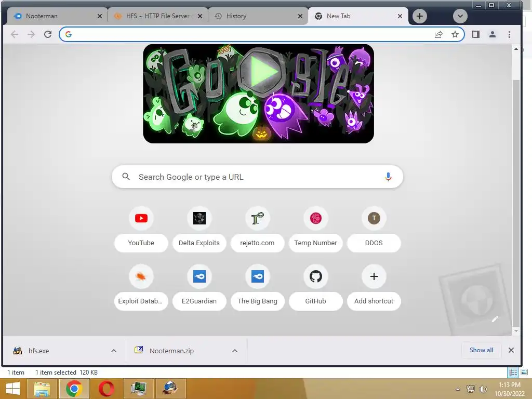Open the E2Guardian shortcut icon
This screenshot has width=532, height=399.
pos(199,276)
